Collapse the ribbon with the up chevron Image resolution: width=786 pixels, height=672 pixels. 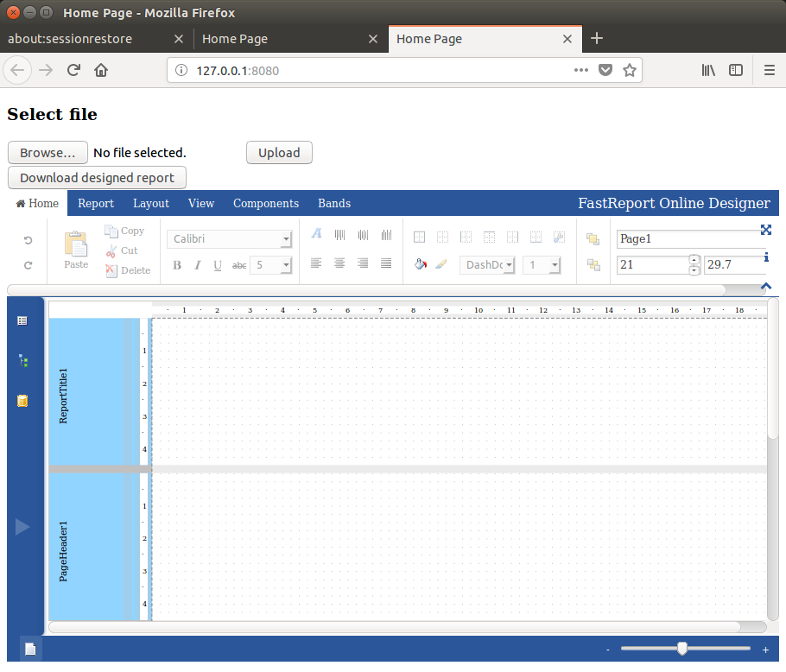coord(765,286)
